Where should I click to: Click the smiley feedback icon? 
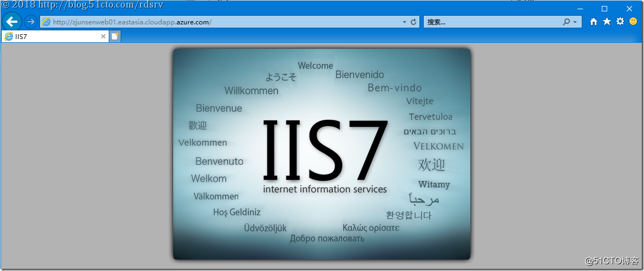click(633, 21)
